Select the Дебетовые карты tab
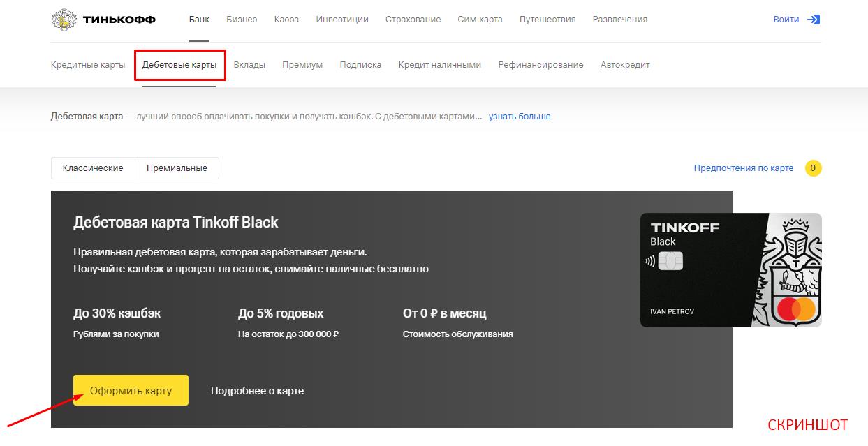 coord(179,65)
